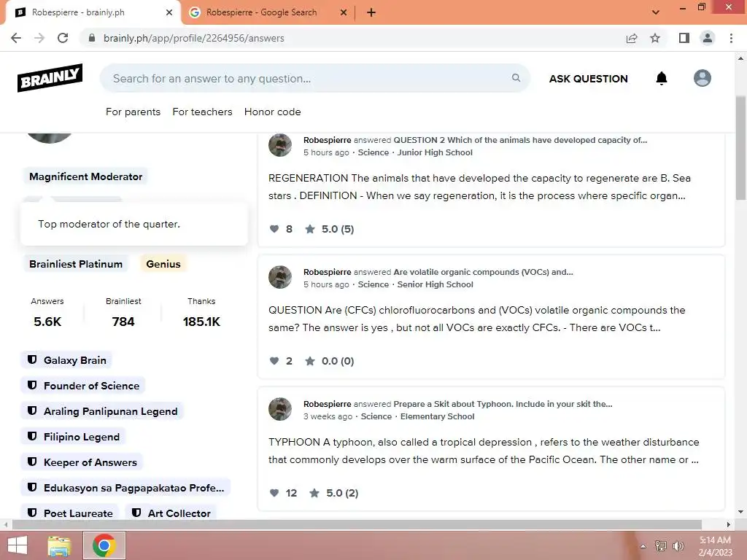Click Chrome icon in taskbar
Image resolution: width=747 pixels, height=560 pixels.
[104, 545]
